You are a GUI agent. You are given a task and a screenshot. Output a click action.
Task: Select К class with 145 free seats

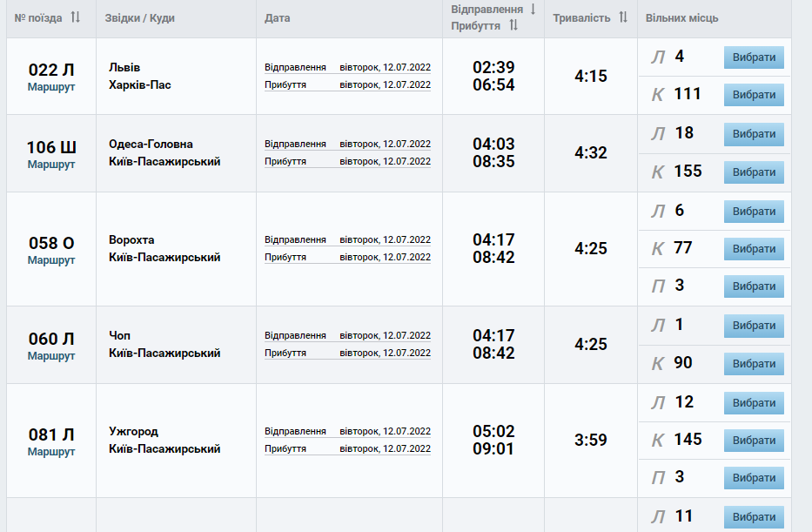point(754,440)
